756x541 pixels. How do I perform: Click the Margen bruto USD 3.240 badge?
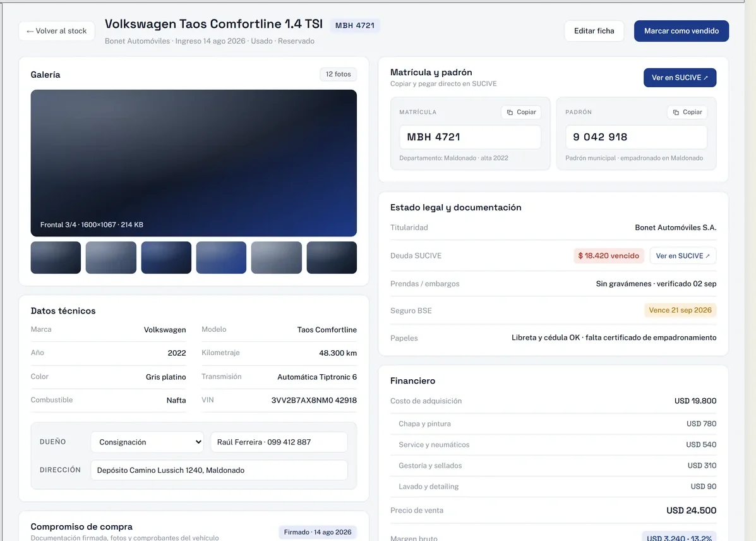tap(679, 537)
